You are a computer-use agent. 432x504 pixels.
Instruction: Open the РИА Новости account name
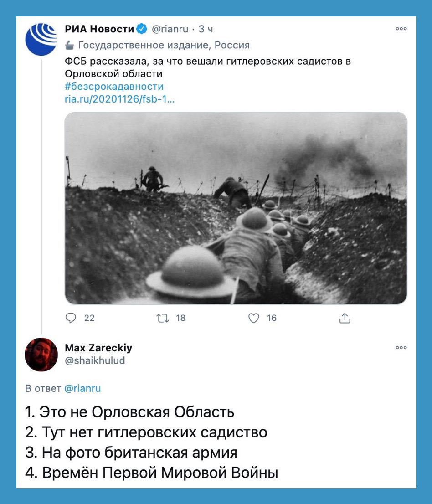point(99,29)
